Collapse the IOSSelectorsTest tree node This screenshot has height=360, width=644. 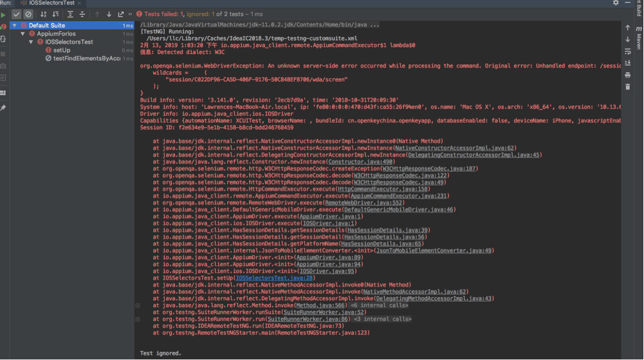[x=31, y=42]
